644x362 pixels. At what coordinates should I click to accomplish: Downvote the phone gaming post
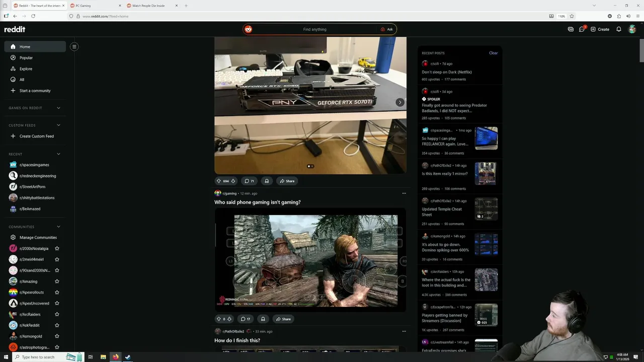click(229, 319)
